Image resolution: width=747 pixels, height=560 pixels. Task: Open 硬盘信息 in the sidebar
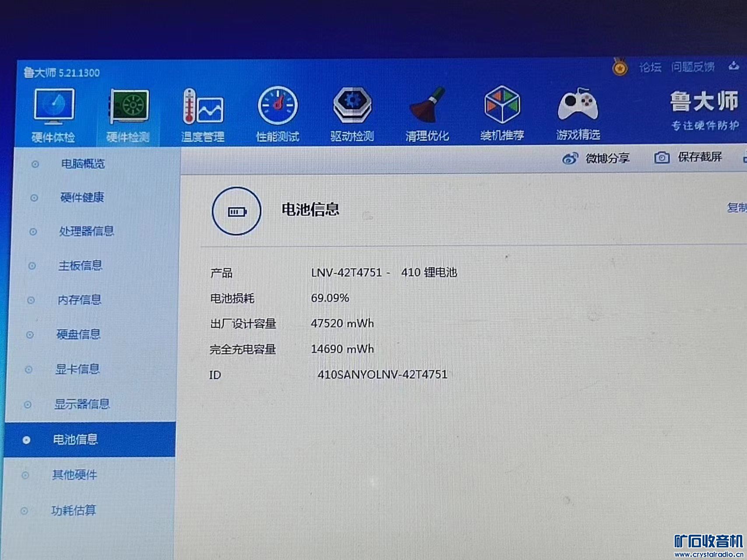click(x=78, y=334)
